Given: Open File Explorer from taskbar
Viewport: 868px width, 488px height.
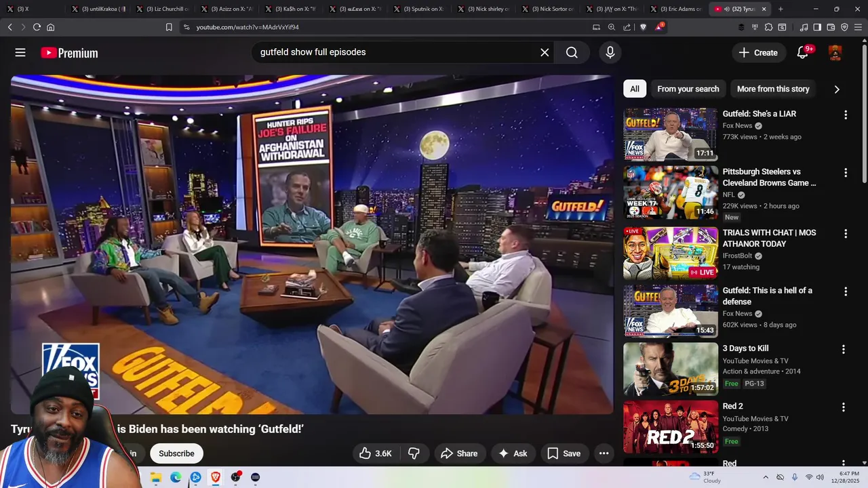Looking at the screenshot, I should pyautogui.click(x=156, y=477).
